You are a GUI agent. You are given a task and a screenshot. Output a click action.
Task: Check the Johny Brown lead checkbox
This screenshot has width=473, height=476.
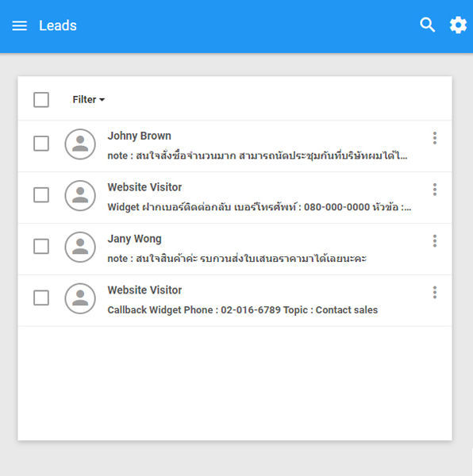[41, 144]
